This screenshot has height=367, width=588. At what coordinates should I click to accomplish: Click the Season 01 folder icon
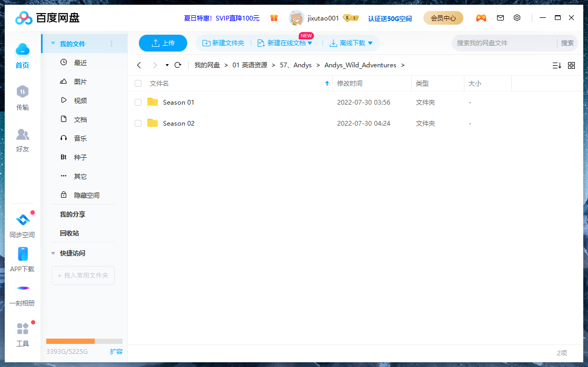click(x=153, y=102)
